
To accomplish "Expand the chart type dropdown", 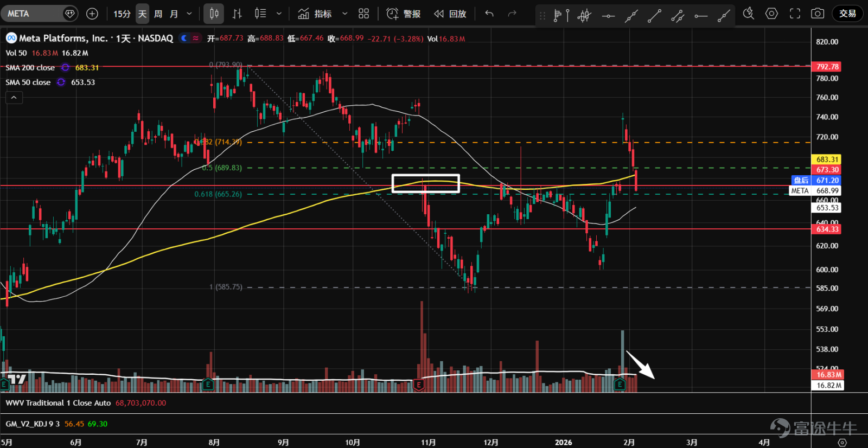I will coord(279,14).
